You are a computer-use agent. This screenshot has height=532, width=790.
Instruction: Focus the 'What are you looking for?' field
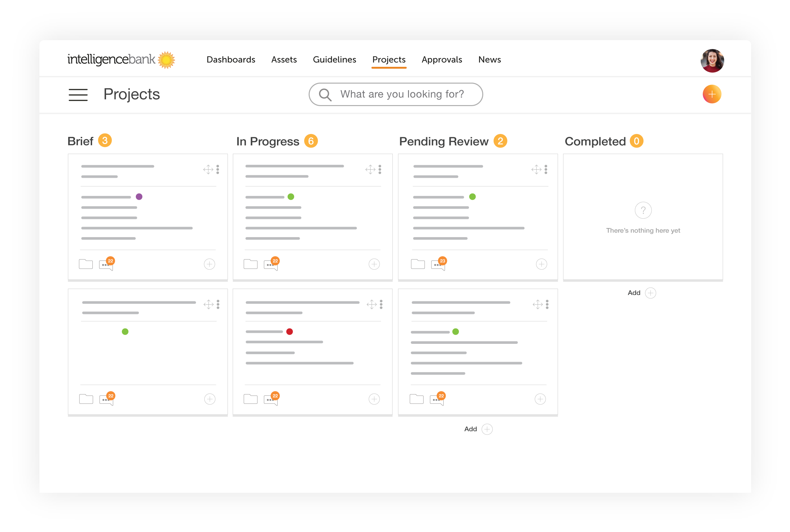[396, 94]
